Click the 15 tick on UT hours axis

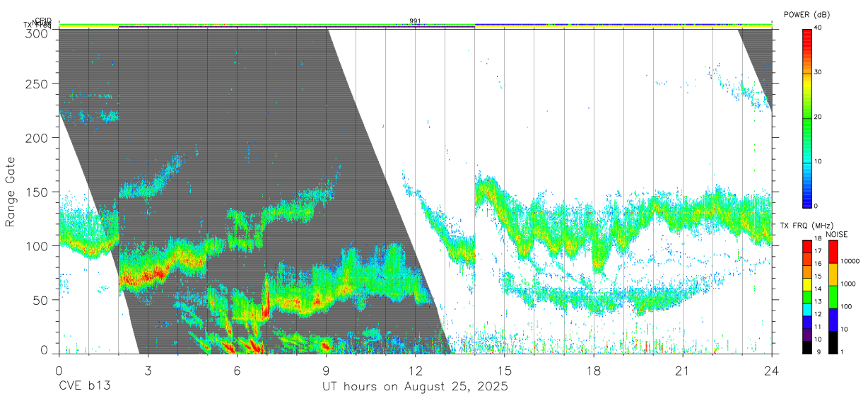coord(505,371)
